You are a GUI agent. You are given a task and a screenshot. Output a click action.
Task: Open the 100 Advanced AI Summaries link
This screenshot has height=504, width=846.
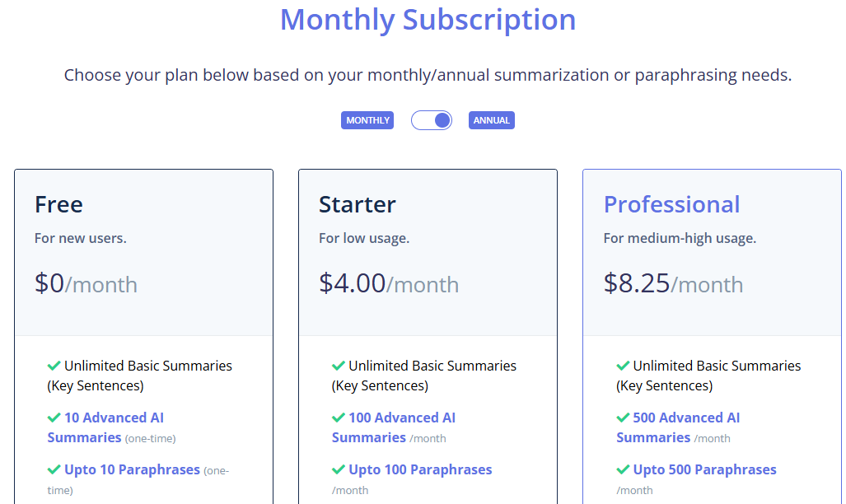394,427
